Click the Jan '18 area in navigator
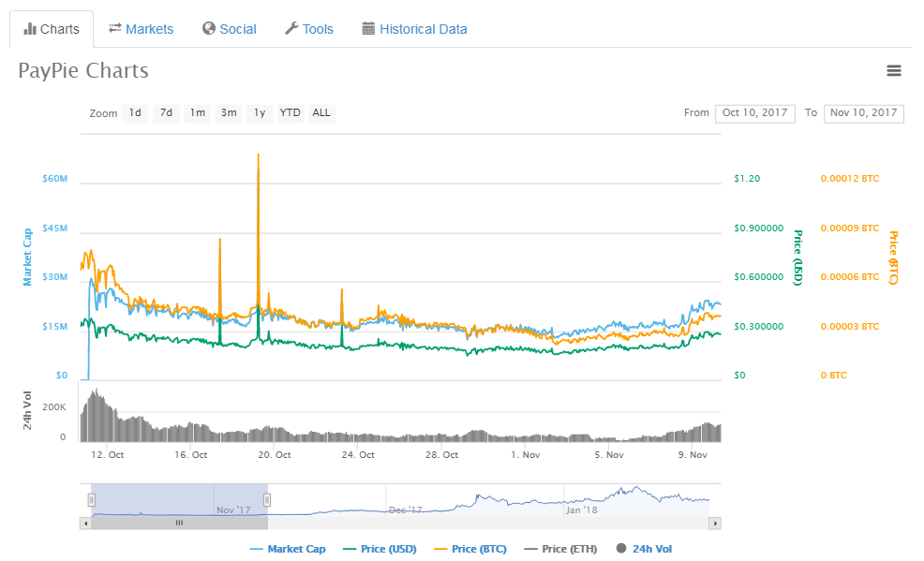 coord(582,509)
